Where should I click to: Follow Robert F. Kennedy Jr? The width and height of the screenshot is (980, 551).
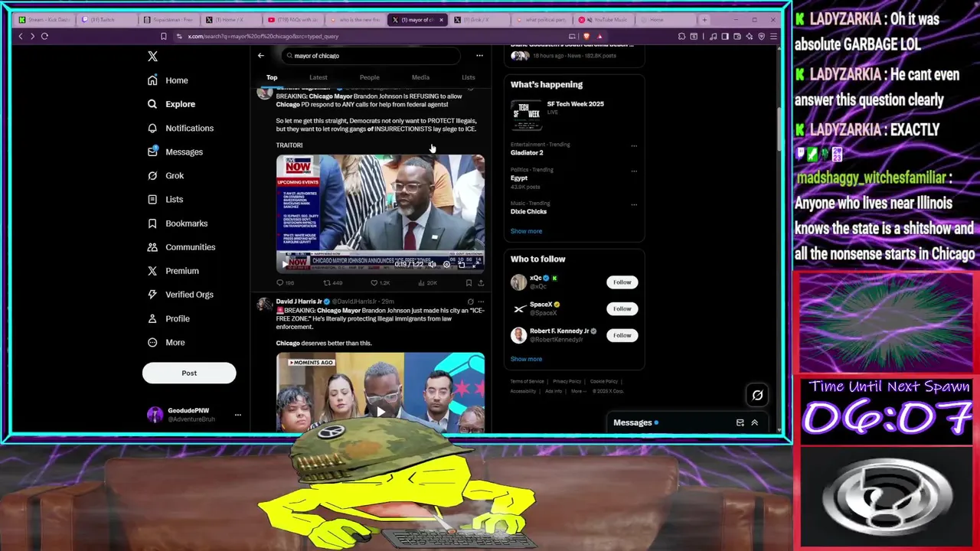(x=622, y=335)
